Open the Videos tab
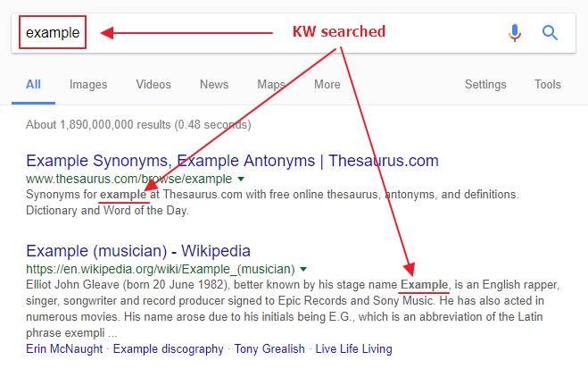This screenshot has height=377, width=588. (x=153, y=85)
